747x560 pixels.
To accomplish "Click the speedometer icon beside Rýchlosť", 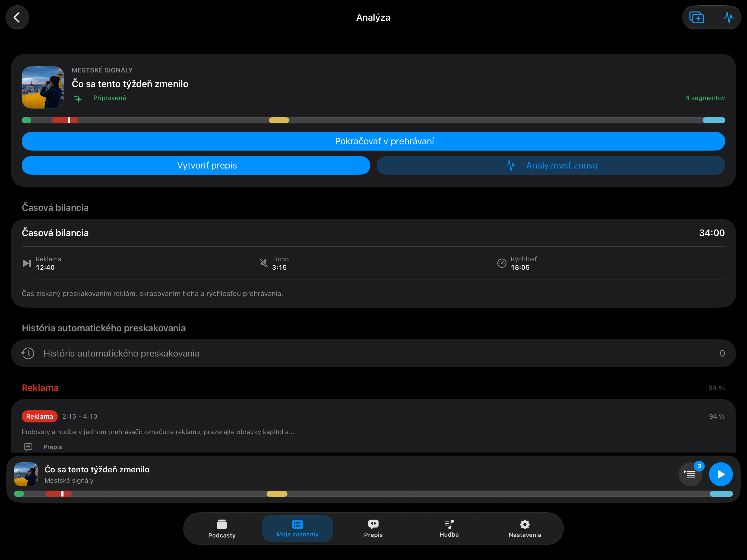I will [x=502, y=263].
